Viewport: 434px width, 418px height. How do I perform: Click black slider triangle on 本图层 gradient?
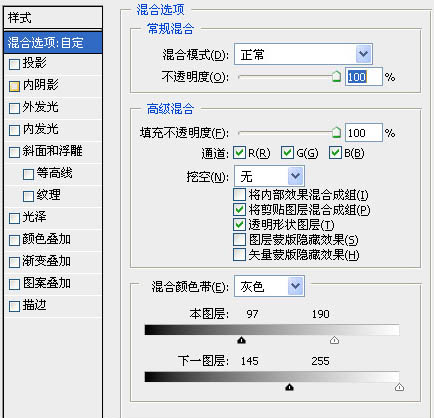tap(241, 340)
